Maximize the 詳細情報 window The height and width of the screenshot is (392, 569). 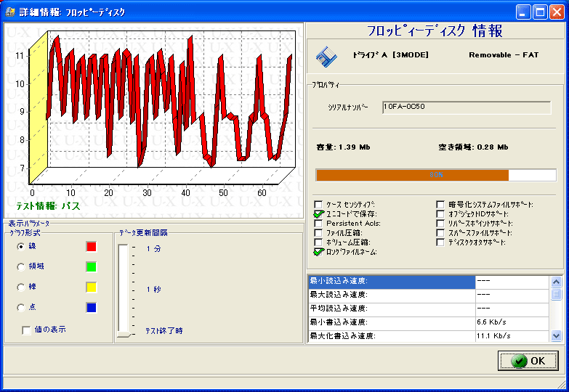(541, 12)
